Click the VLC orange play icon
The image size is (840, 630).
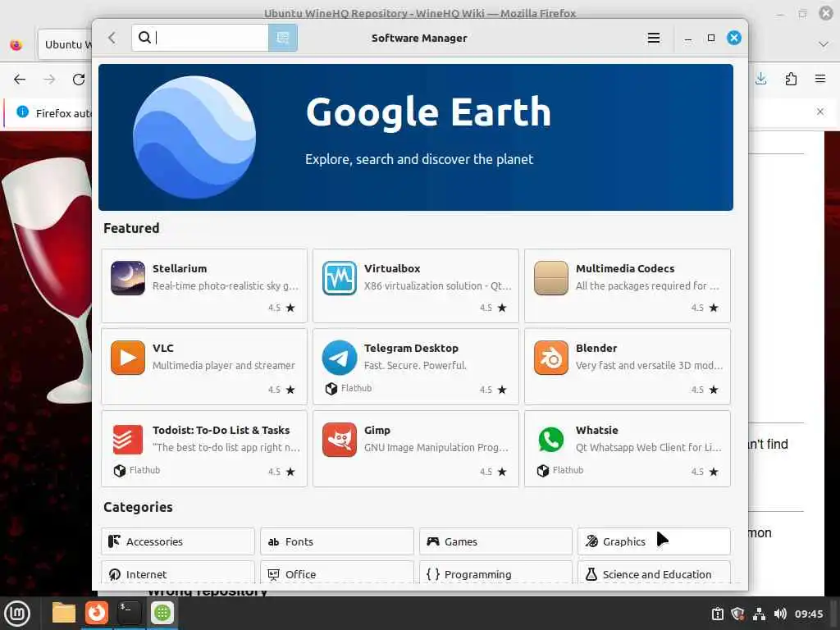pyautogui.click(x=127, y=358)
